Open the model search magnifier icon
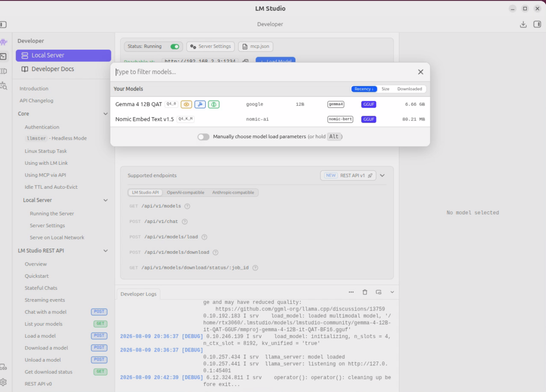Viewport: 546px width, 392px height. [4, 86]
